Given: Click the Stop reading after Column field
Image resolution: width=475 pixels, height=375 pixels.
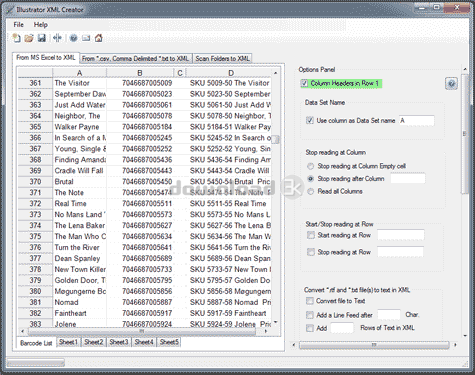Looking at the screenshot, I should (x=408, y=178).
